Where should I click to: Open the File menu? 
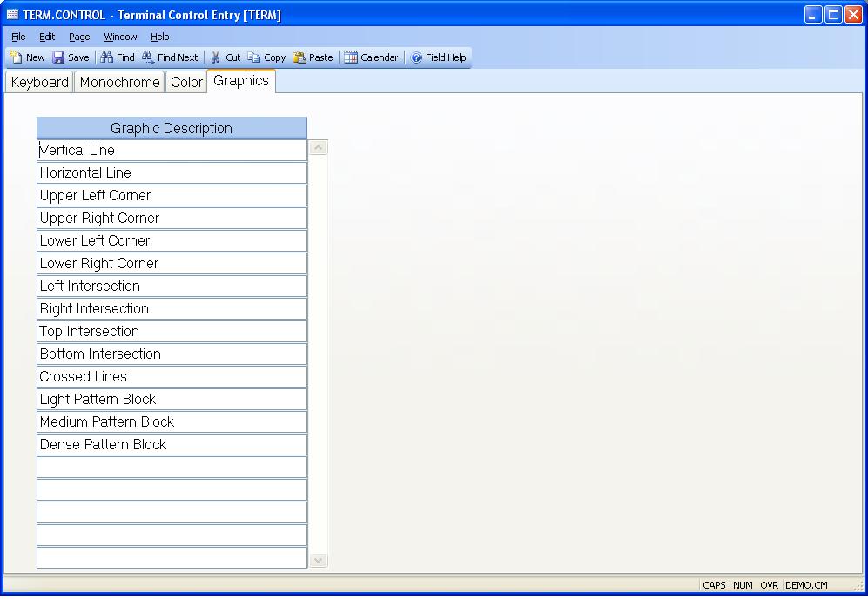18,37
